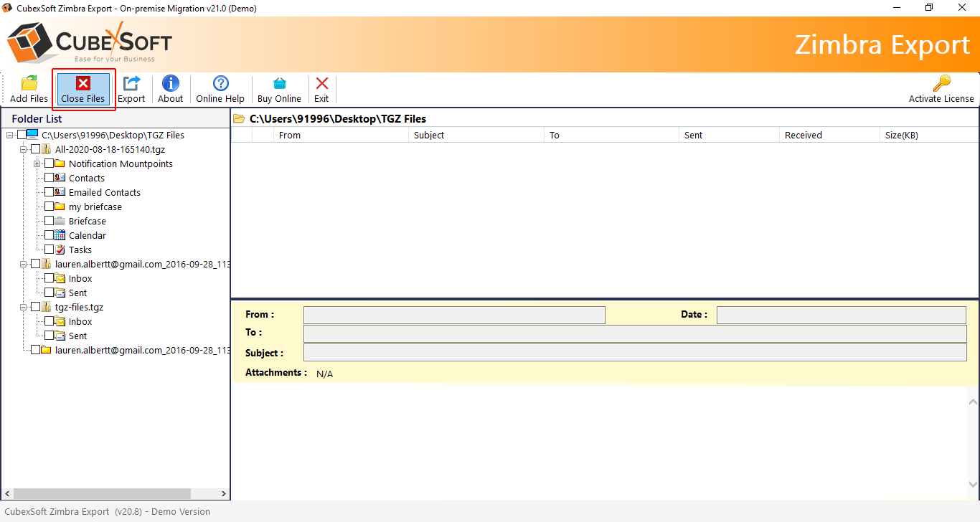This screenshot has height=522, width=980.
Task: Click the preview pane scroll-up arrow
Action: click(x=973, y=402)
